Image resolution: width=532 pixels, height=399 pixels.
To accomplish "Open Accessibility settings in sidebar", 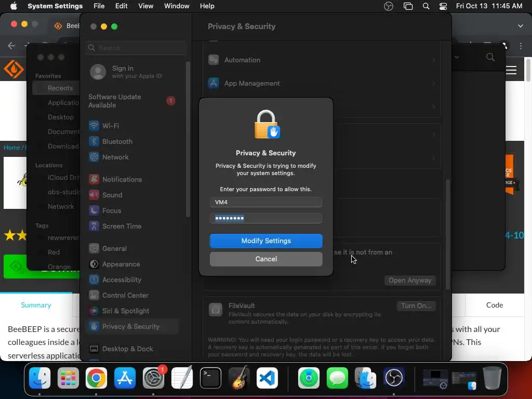I will pos(115,280).
